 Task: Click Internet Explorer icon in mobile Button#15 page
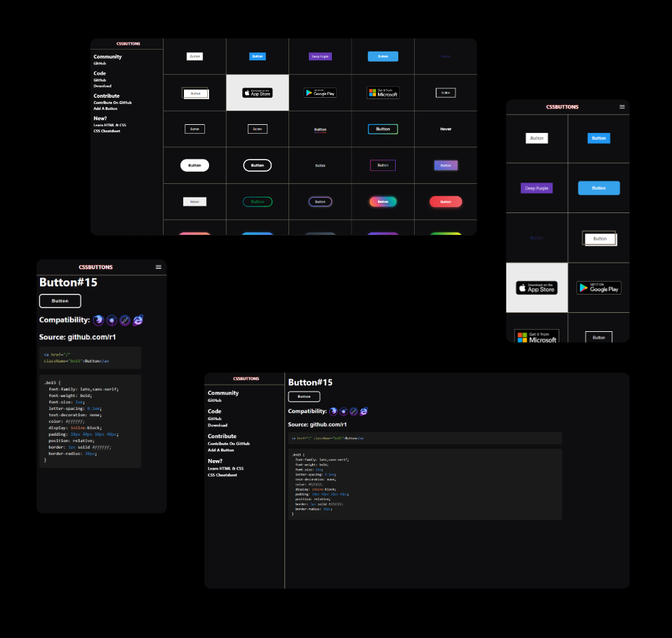(138, 320)
